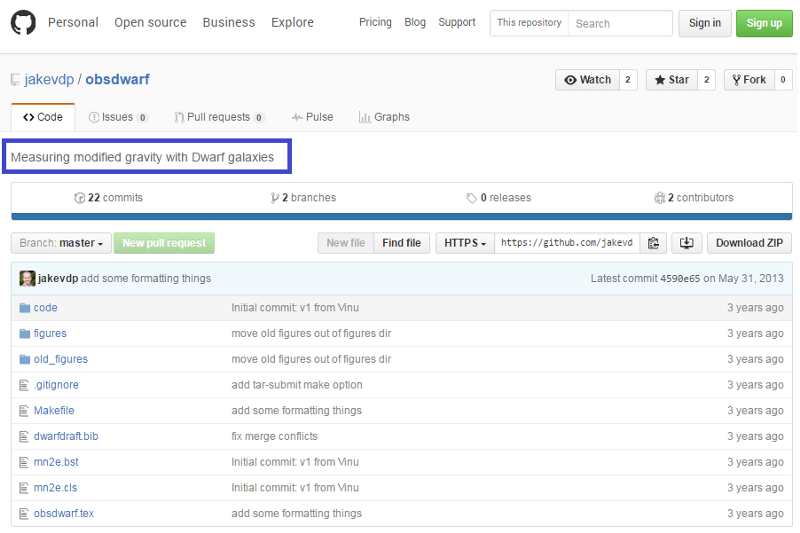
Task: Click the branches fork icon
Action: pos(275,198)
